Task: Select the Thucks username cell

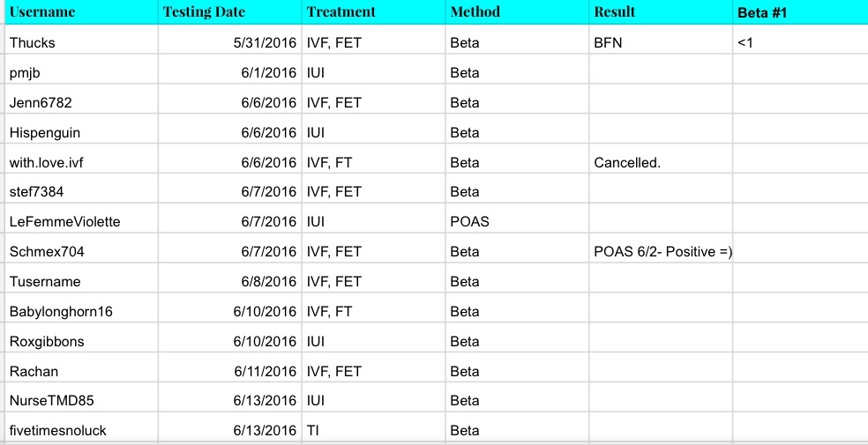Action: [32, 43]
